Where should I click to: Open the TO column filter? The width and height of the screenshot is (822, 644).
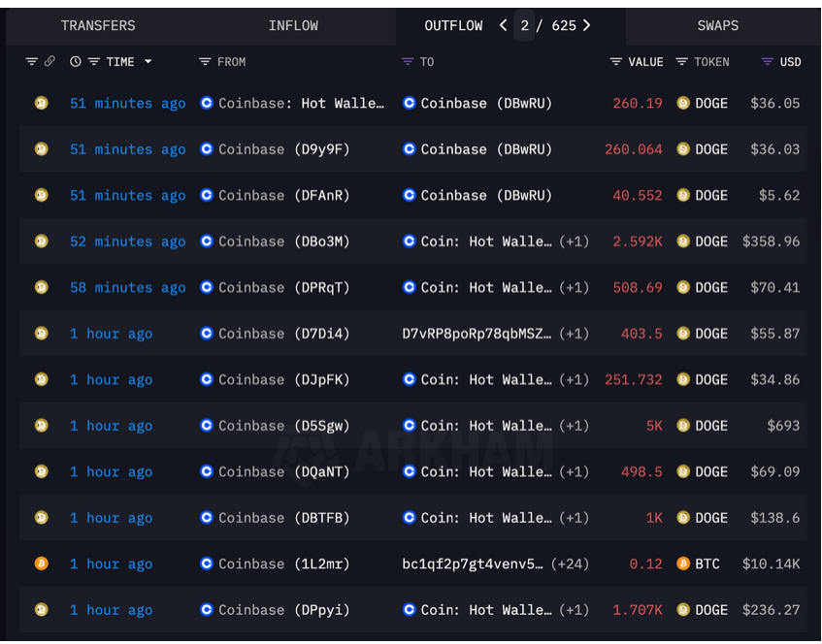[408, 62]
